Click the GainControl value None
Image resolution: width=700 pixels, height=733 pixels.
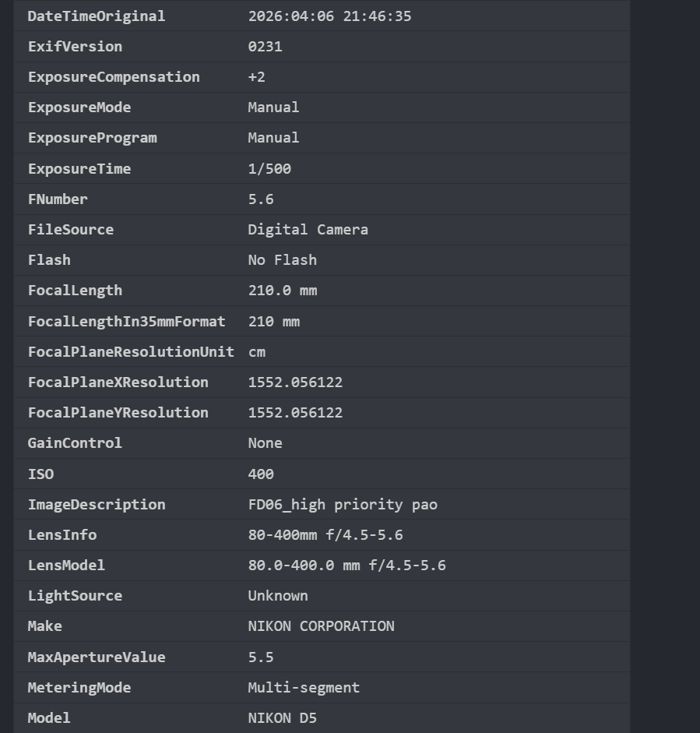pos(265,443)
